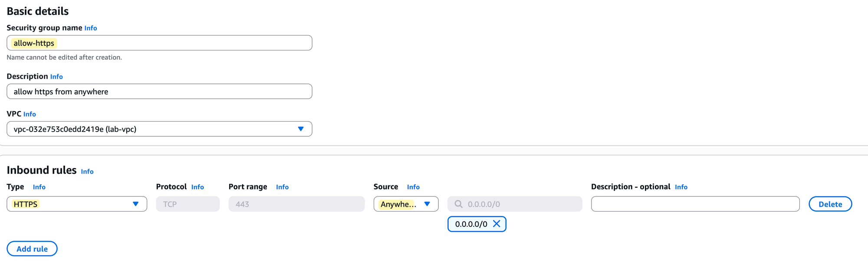Image resolution: width=868 pixels, height=261 pixels.
Task: Focus the rule description optional field
Action: [x=695, y=204]
